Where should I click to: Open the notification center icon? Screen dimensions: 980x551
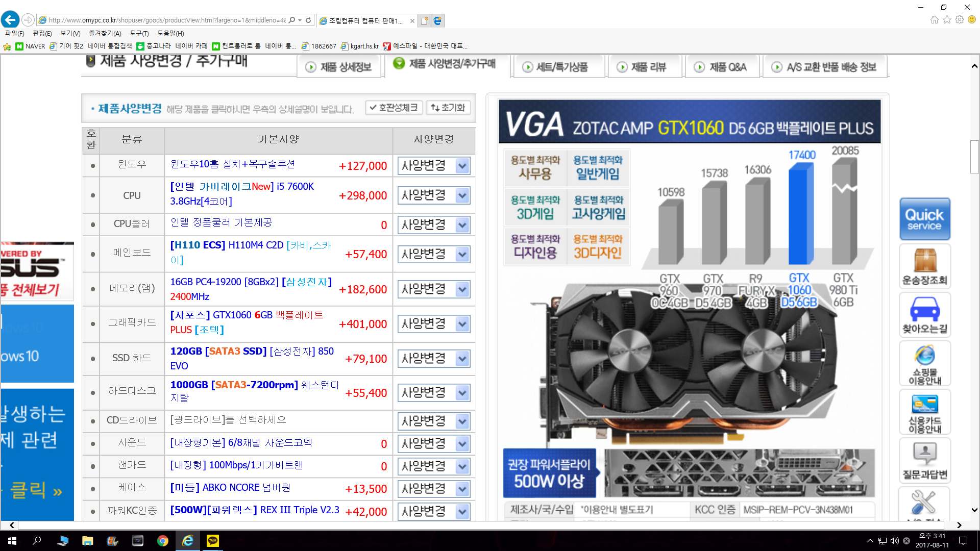[963, 541]
